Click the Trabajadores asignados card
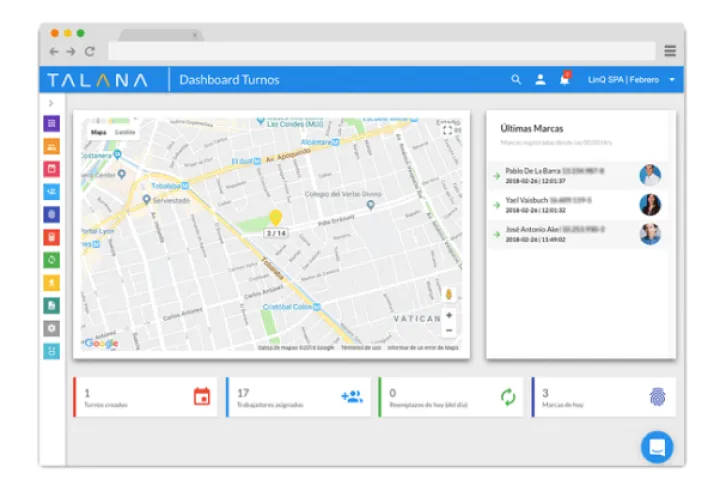Image resolution: width=720 pixels, height=497 pixels. [x=298, y=397]
